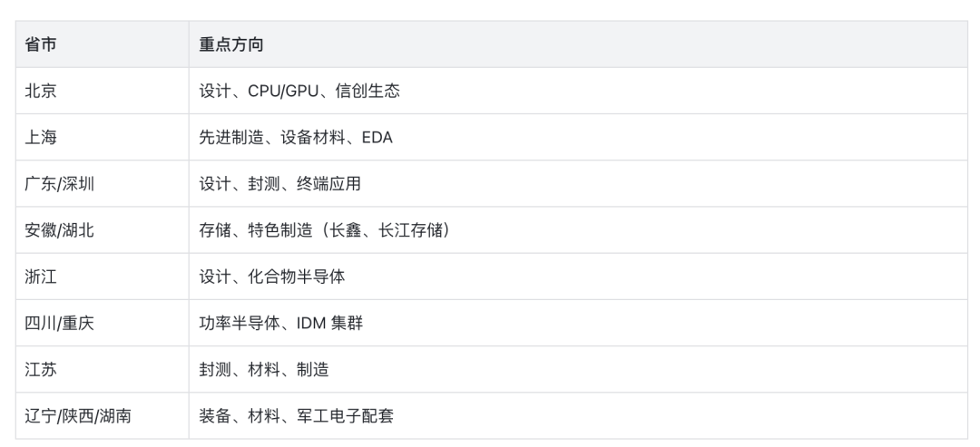The height and width of the screenshot is (447, 980).
Task: Select the 安徽/湖北 cell
Action: (x=102, y=230)
